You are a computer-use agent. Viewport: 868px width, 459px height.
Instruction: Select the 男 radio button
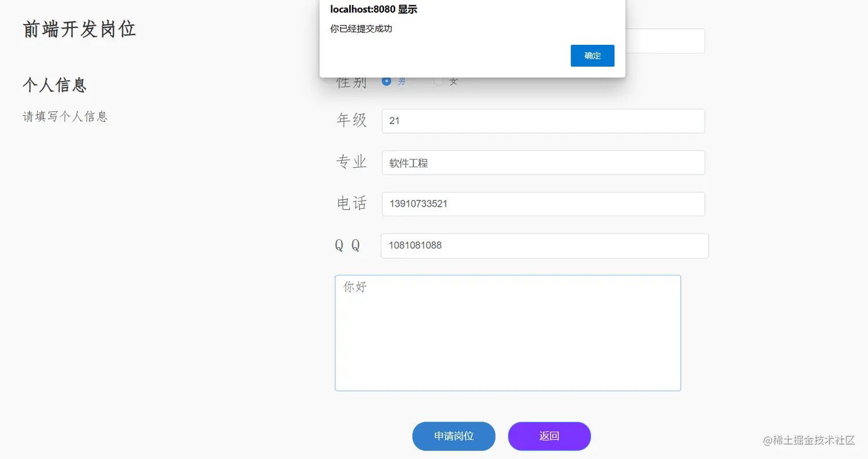tap(386, 82)
